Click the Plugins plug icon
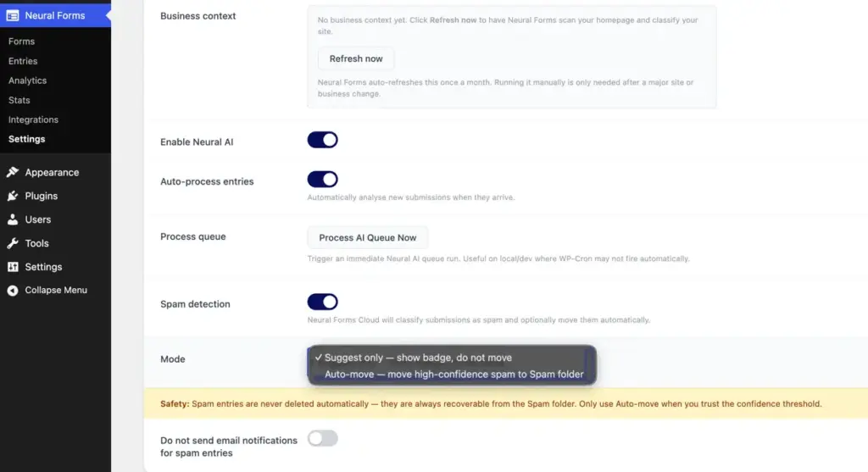Image resolution: width=868 pixels, height=472 pixels. pyautogui.click(x=12, y=196)
